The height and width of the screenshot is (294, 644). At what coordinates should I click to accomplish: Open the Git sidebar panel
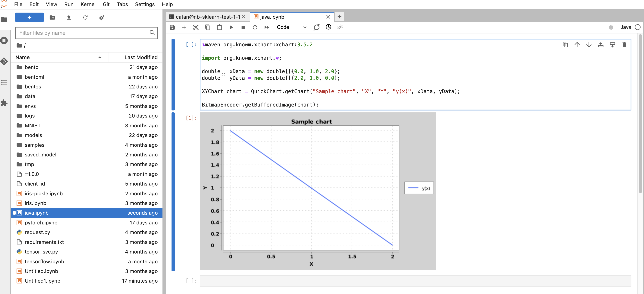point(4,61)
